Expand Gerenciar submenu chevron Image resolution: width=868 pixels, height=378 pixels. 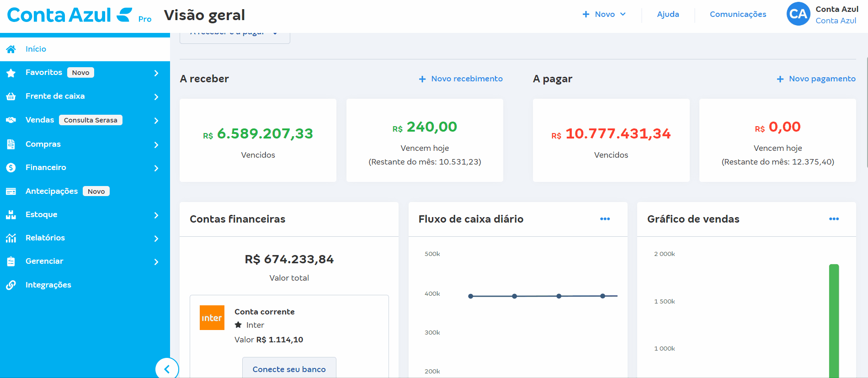[x=156, y=262]
